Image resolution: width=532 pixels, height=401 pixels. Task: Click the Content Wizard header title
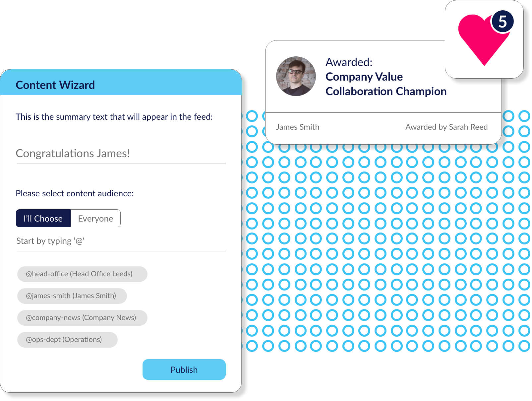coord(55,85)
